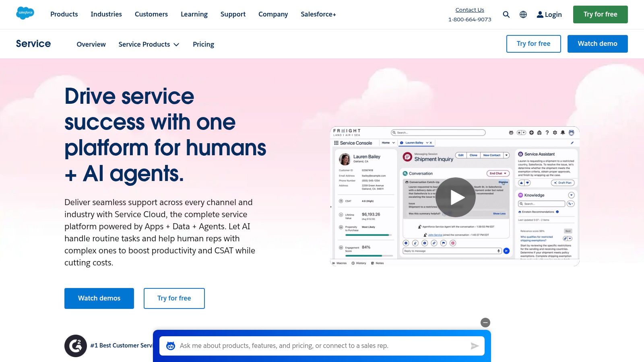Open the Support menu

[233, 14]
